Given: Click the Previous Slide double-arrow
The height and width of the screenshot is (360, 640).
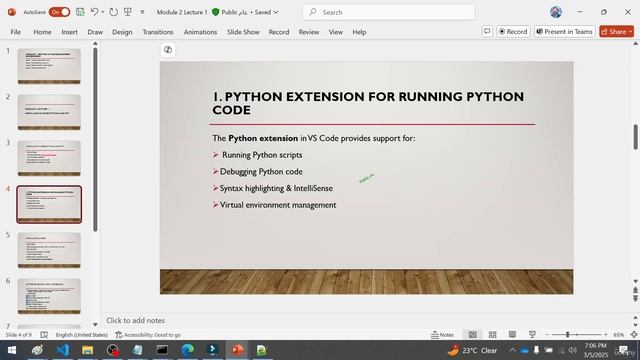Looking at the screenshot, I should (636, 290).
